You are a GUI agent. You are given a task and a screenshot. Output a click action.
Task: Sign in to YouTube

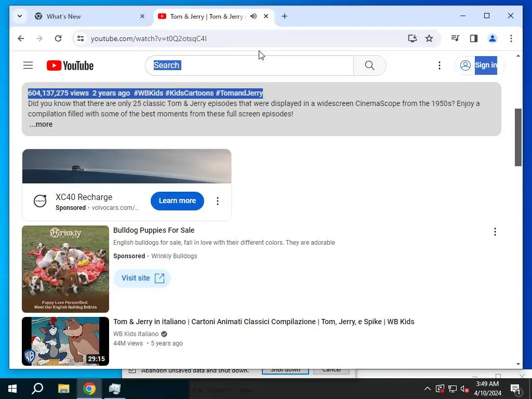(x=480, y=65)
